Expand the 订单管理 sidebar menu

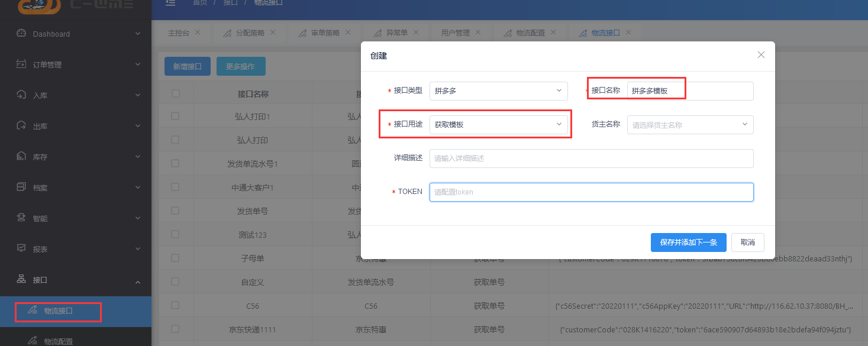138,64
